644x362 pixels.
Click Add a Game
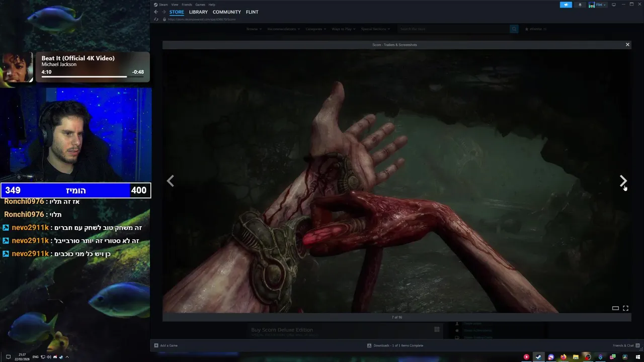point(166,345)
